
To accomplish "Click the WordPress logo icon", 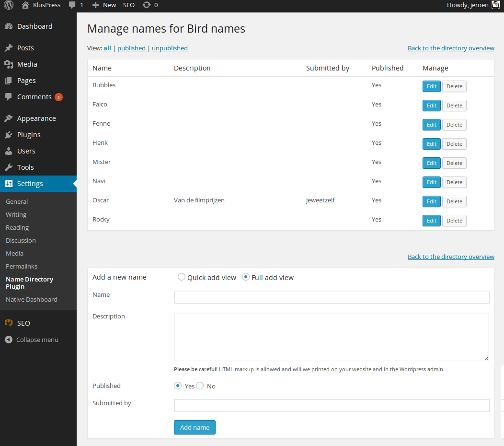I will coord(9,5).
